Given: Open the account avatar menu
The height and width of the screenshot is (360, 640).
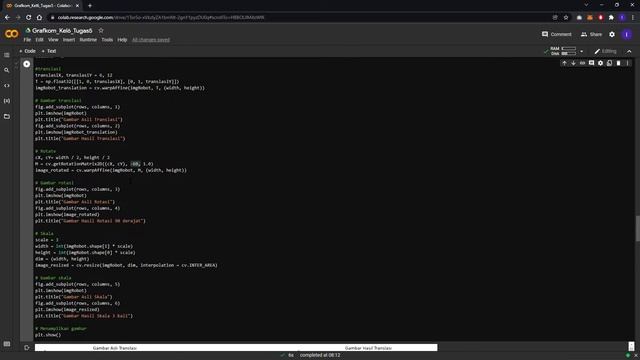Looking at the screenshot, I should click(x=627, y=35).
